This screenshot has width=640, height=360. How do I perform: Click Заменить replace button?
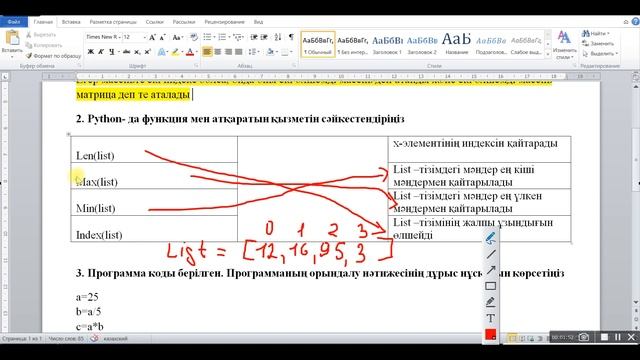[598, 43]
